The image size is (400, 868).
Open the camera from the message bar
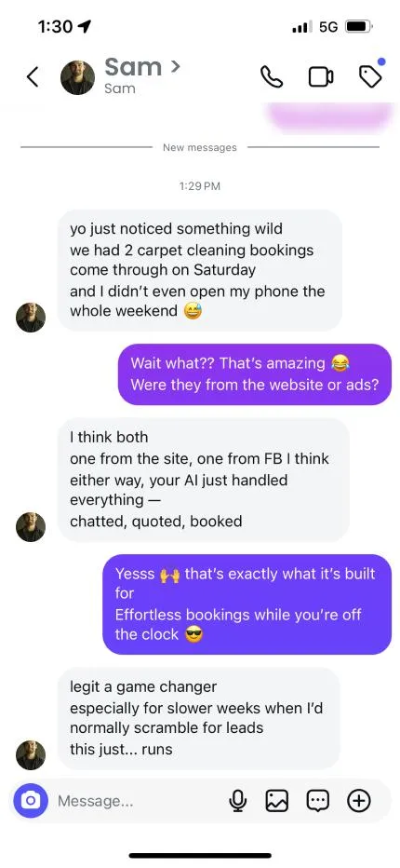click(x=31, y=800)
